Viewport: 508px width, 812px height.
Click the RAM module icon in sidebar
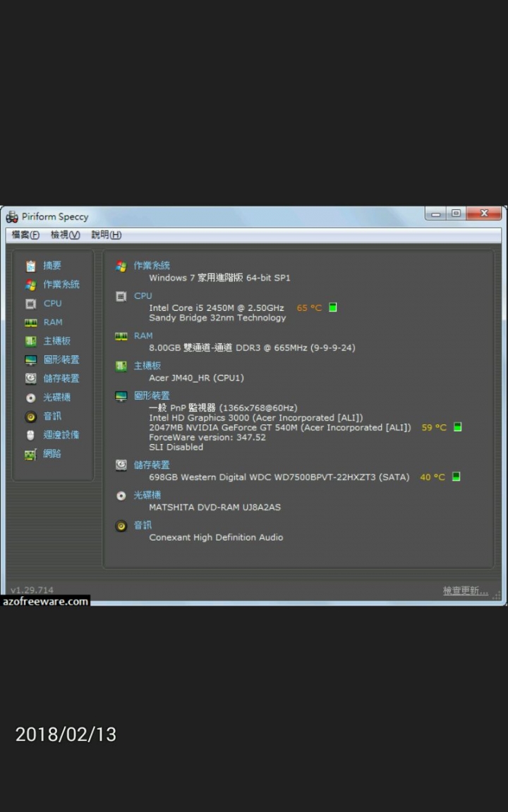pos(30,323)
